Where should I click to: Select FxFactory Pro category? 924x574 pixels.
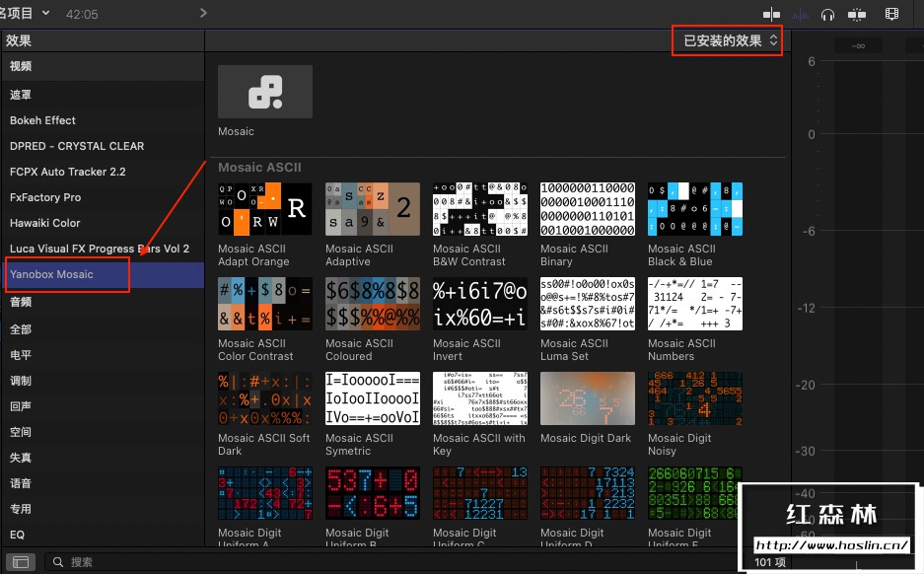point(102,197)
